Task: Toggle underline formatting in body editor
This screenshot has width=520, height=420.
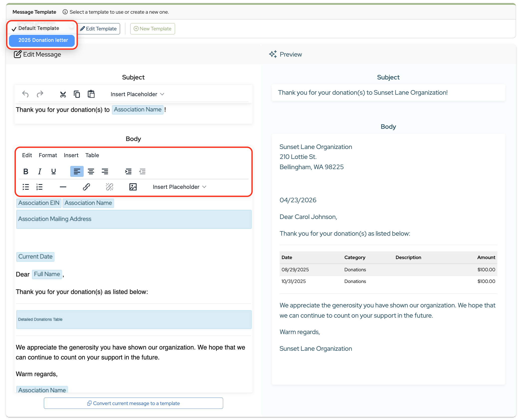Action: point(53,171)
